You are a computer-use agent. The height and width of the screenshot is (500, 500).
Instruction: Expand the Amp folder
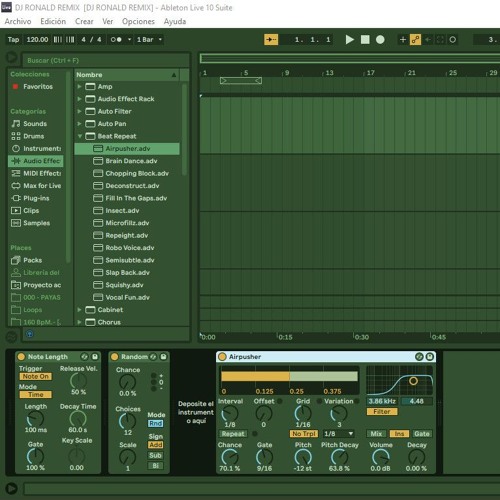(79, 87)
